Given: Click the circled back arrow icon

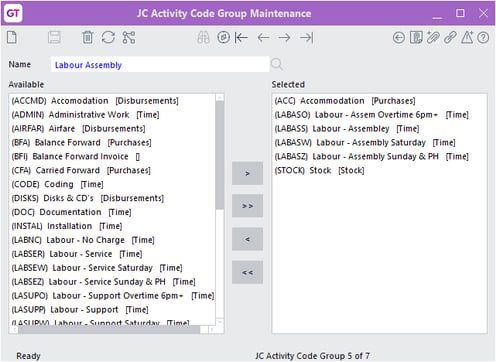Looking at the screenshot, I should 399,38.
